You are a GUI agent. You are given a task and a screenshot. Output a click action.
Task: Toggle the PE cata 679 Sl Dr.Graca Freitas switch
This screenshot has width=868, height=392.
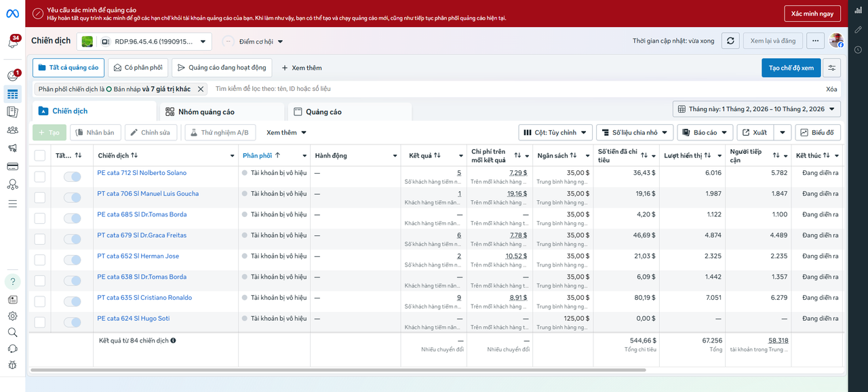[72, 239]
